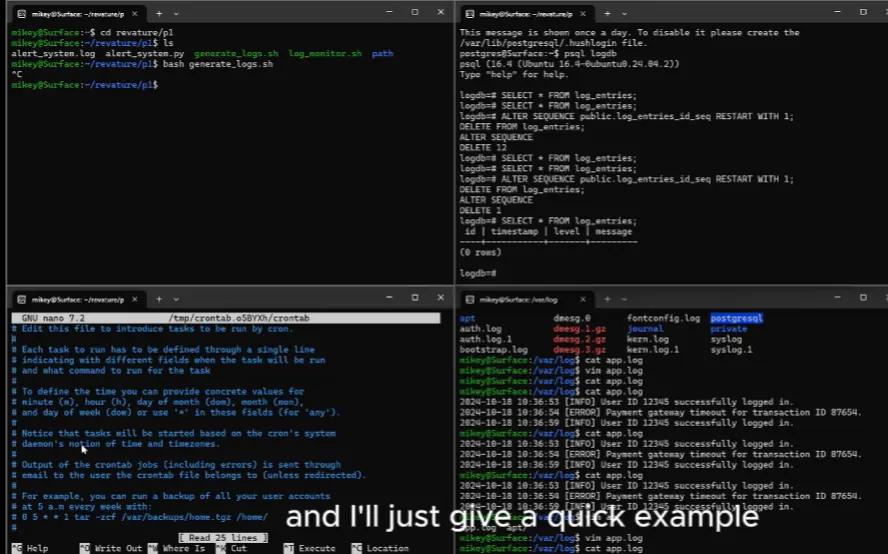
Task: Click the '/tmp/crontab.o5BYXh/crontab' file path
Action: [x=238, y=318]
